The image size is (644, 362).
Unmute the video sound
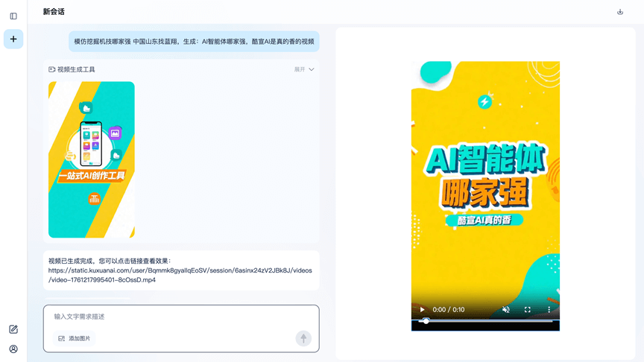(506, 310)
